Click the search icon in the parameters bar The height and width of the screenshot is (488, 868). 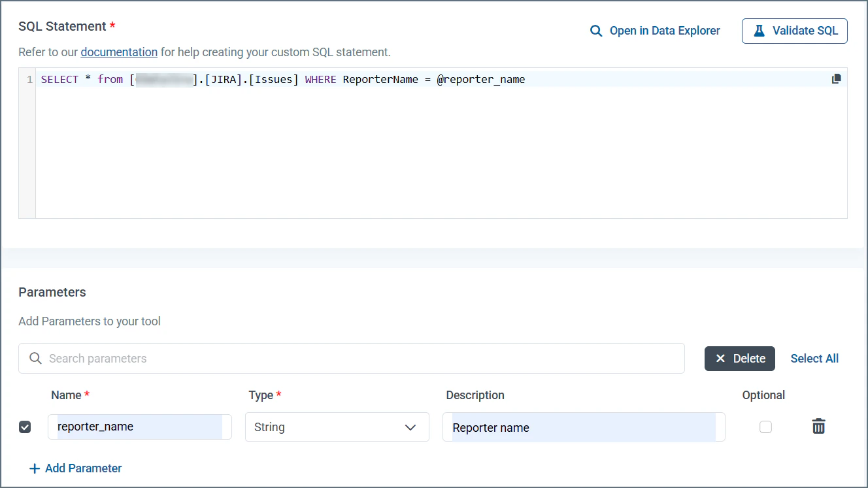pyautogui.click(x=35, y=358)
